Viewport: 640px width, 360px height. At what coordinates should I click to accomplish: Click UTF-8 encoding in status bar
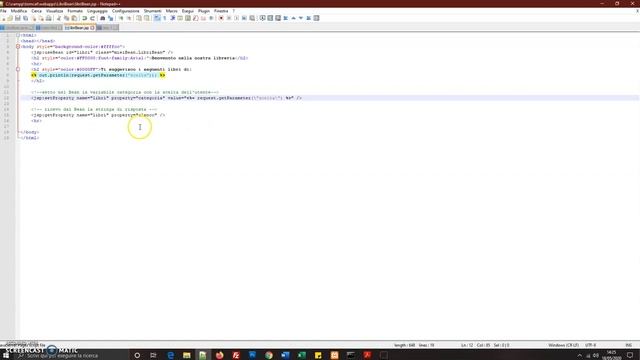click(x=590, y=345)
